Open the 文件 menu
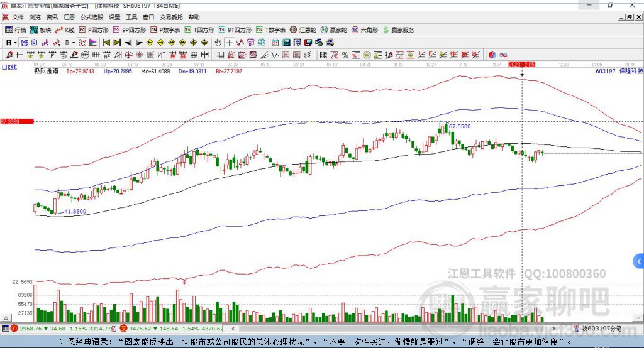This screenshot has width=644, height=348. click(18, 17)
